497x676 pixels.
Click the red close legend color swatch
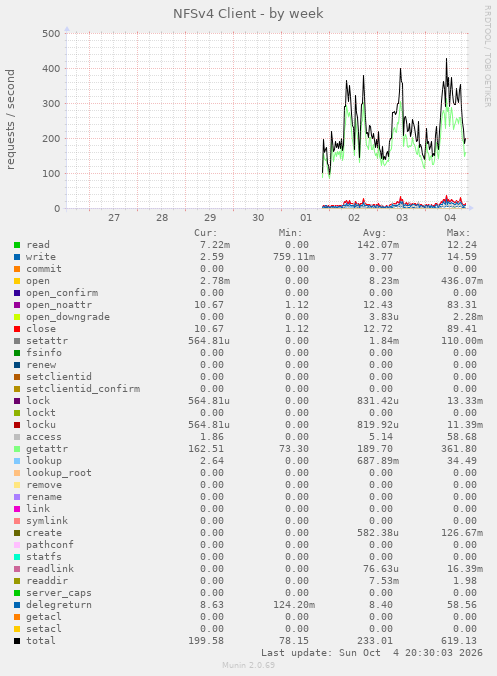click(x=17, y=329)
